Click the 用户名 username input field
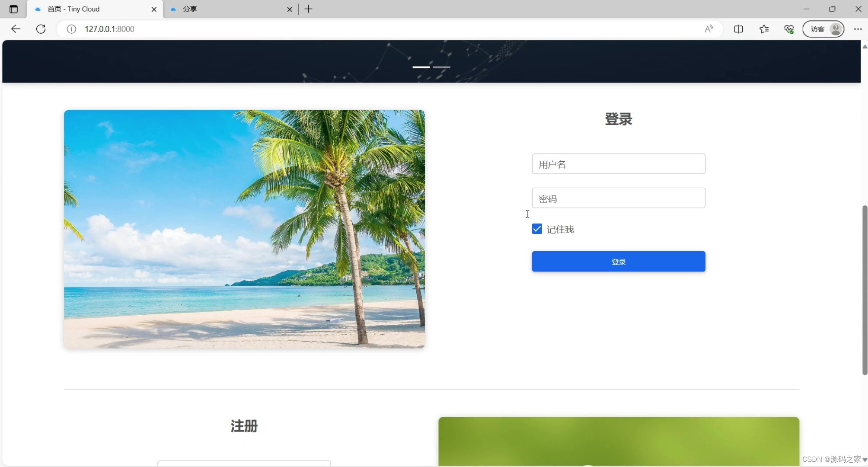 pos(619,164)
